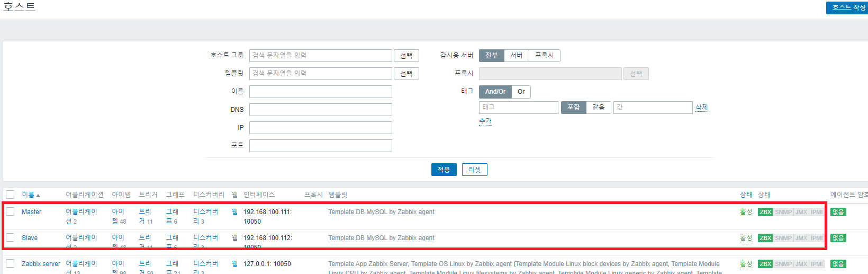Select 같음 tag match operator
The height and width of the screenshot is (274, 868).
tap(599, 108)
